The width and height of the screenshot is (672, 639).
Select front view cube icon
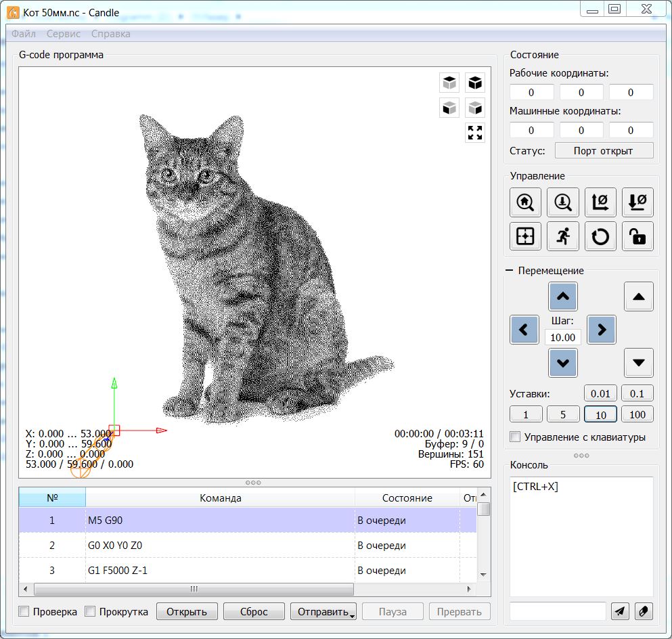tap(449, 108)
